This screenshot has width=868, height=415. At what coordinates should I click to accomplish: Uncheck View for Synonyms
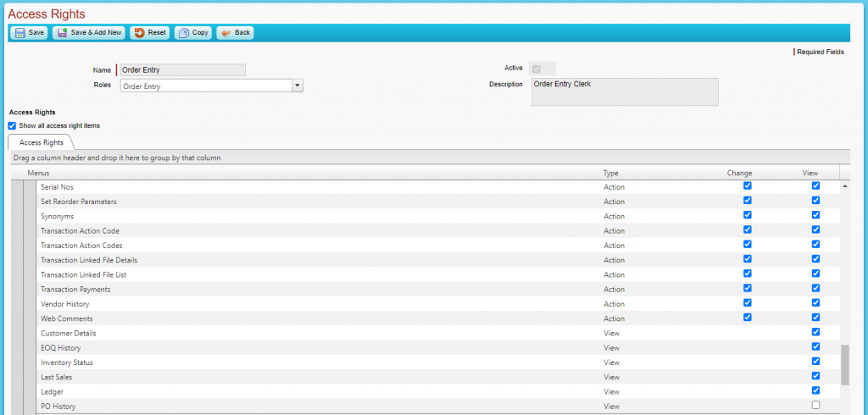click(x=815, y=214)
